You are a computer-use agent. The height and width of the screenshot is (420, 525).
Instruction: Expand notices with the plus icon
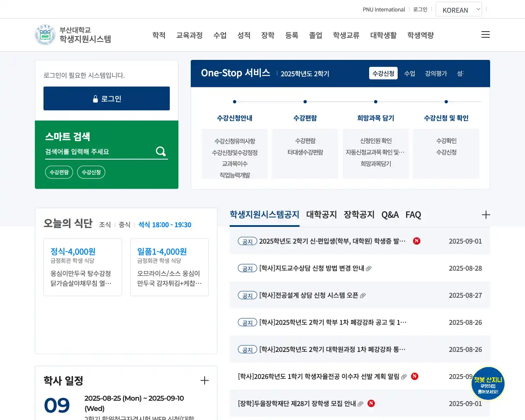pyautogui.click(x=486, y=215)
